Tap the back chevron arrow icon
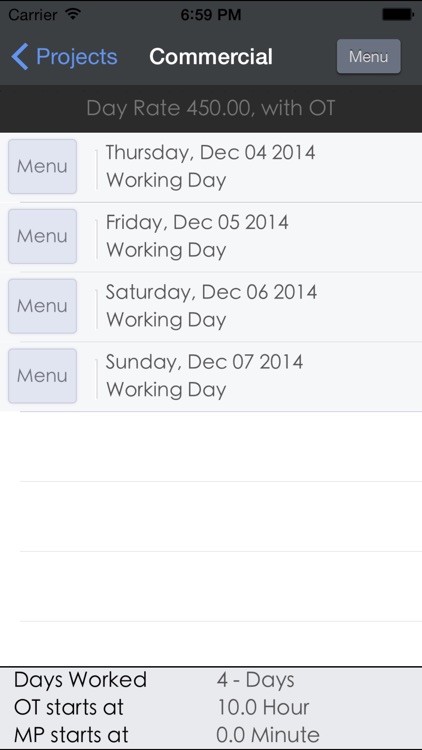Image resolution: width=422 pixels, height=750 pixels. pos(20,56)
